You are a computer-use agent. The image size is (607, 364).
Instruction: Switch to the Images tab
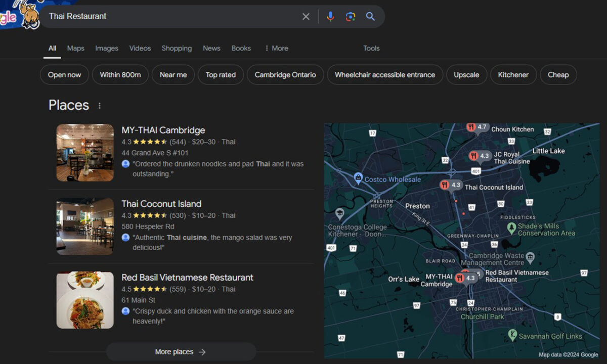107,49
